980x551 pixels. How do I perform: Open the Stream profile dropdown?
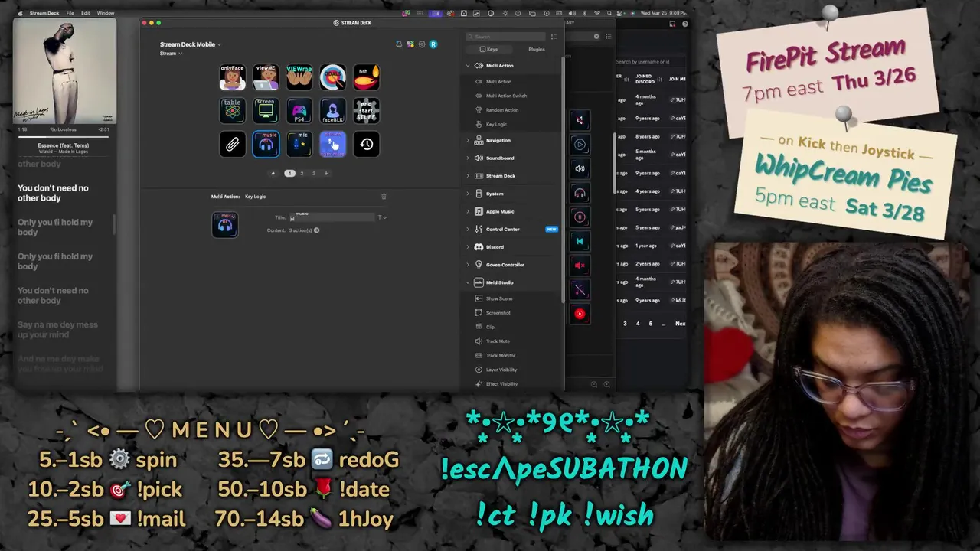point(171,54)
